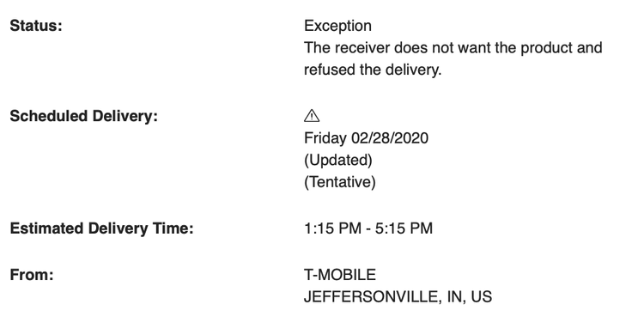Click the Status label
This screenshot has height=329, width=644.
tap(36, 26)
